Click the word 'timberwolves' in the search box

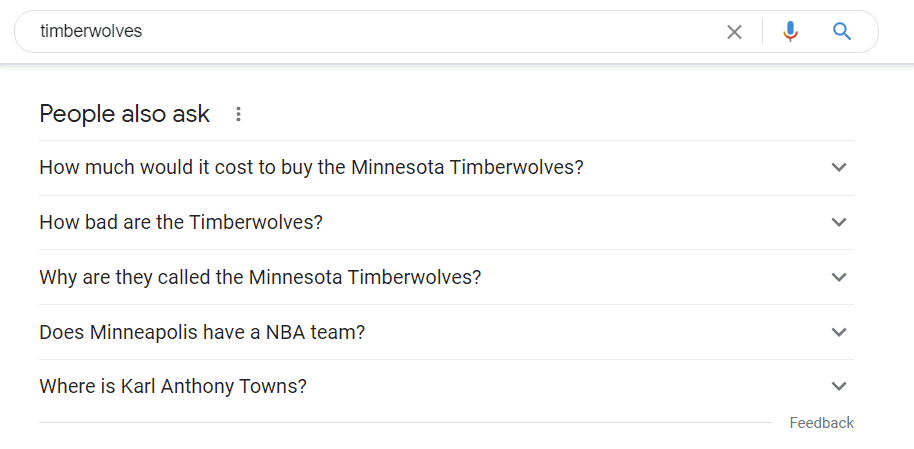click(x=91, y=31)
